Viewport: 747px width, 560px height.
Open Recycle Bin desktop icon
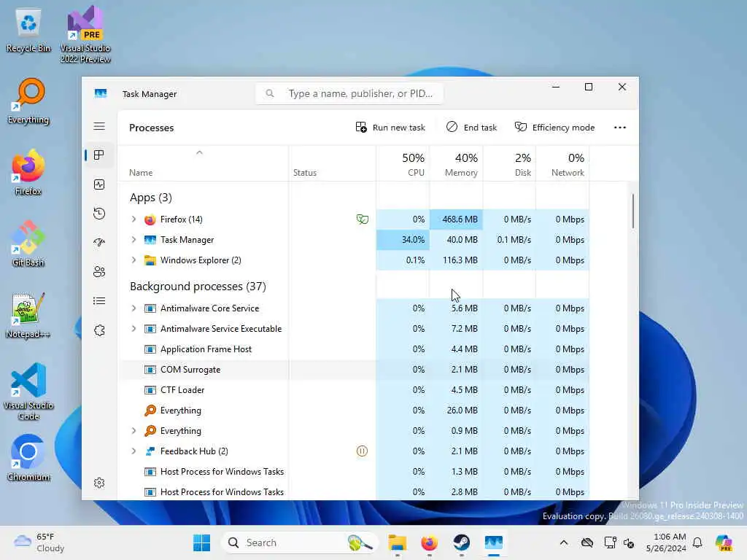click(x=28, y=31)
